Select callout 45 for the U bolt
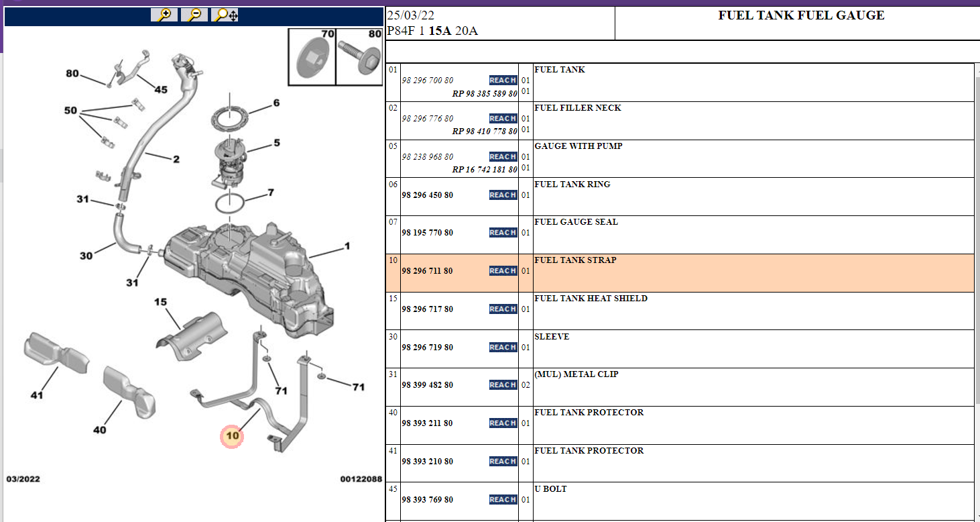Screen dimensions: 980x522 click(x=161, y=89)
